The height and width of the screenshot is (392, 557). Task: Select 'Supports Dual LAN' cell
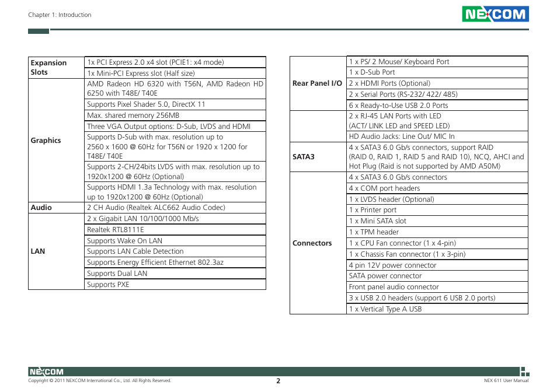pos(175,273)
